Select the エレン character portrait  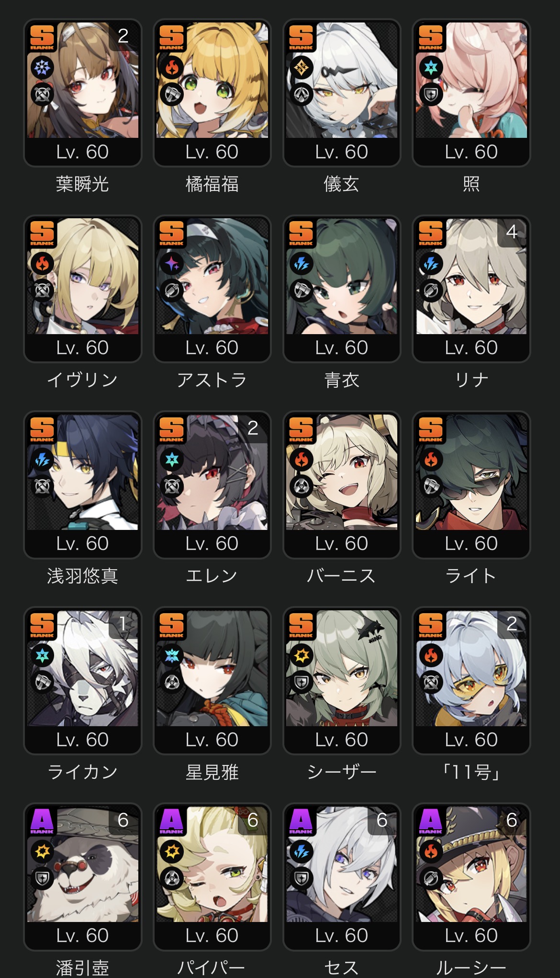click(212, 484)
